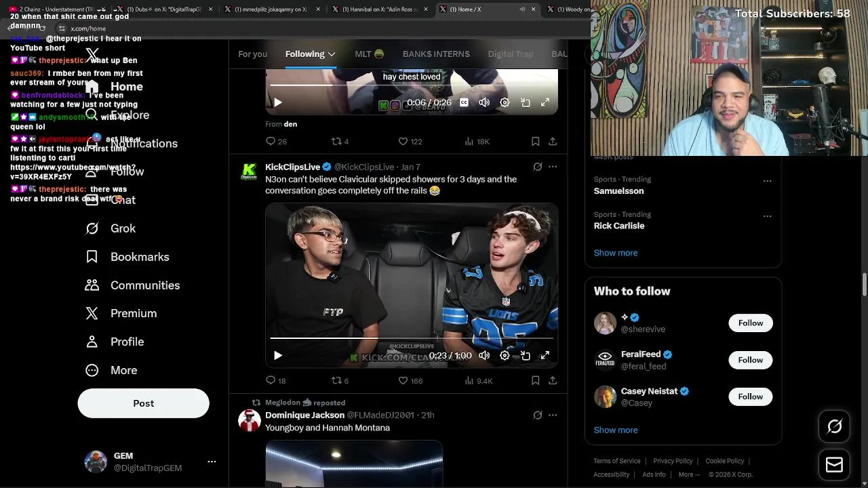Screen dimensions: 868x488
Task: Follow the FeralFeed account
Action: tap(750, 360)
